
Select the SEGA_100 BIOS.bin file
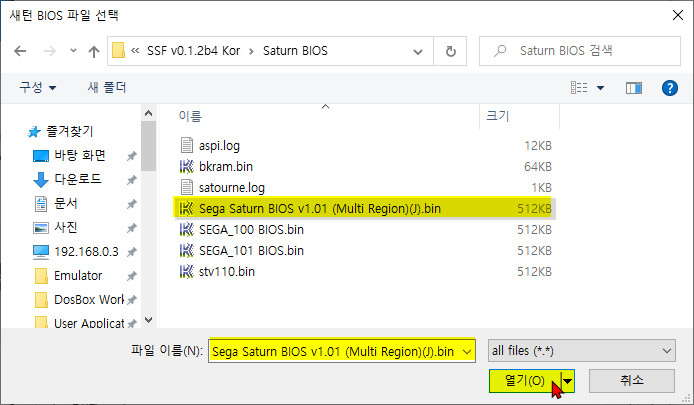click(365, 229)
